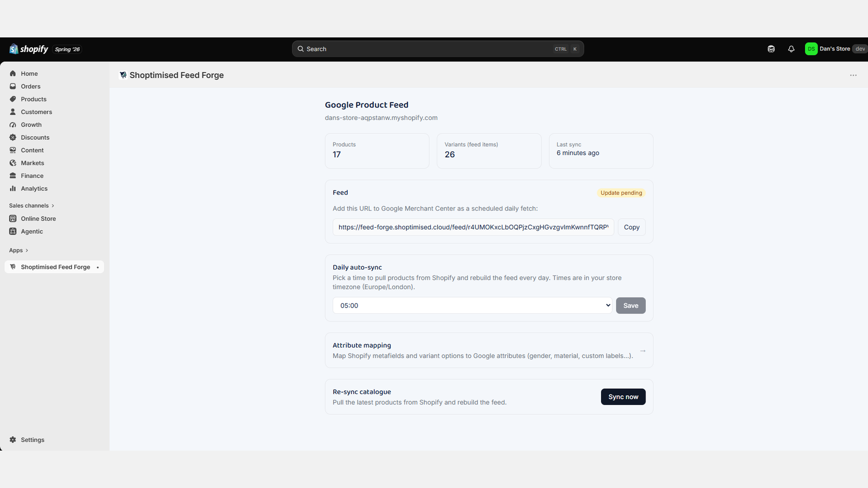868x488 pixels.
Task: Click the Copy button next to feed URL
Action: pos(631,227)
